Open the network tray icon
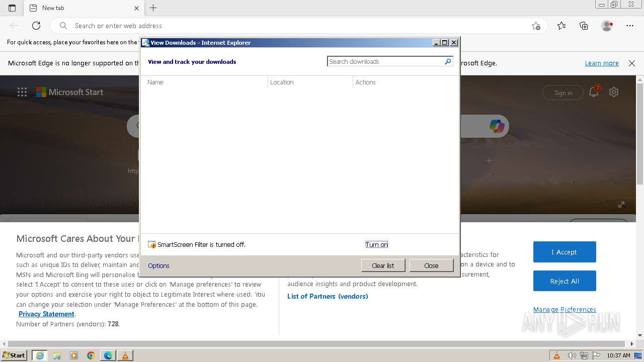 coord(584,355)
